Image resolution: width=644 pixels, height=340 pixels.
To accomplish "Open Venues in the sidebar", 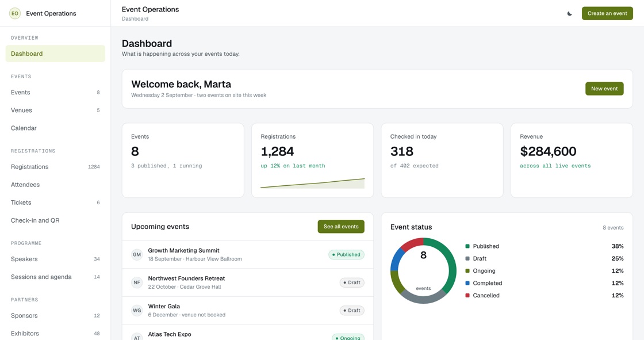I will tap(55, 110).
